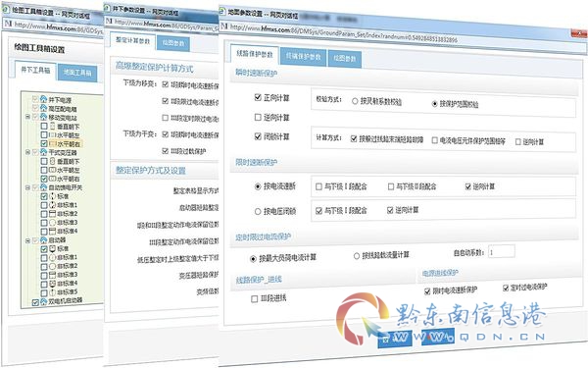
Task: Select 按灵敏系数校验 radio option
Action: 355,101
